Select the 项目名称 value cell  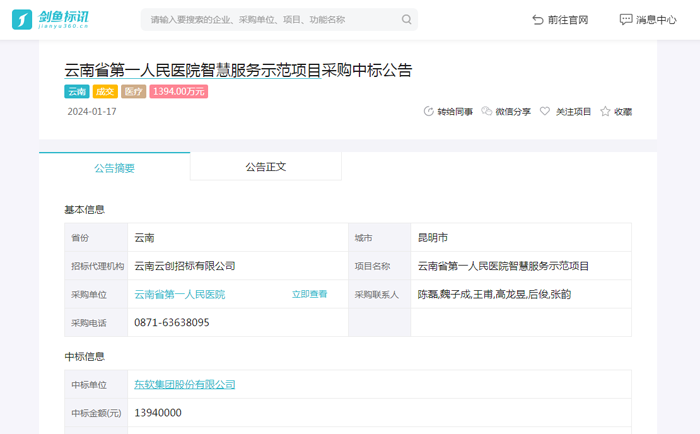(521, 266)
